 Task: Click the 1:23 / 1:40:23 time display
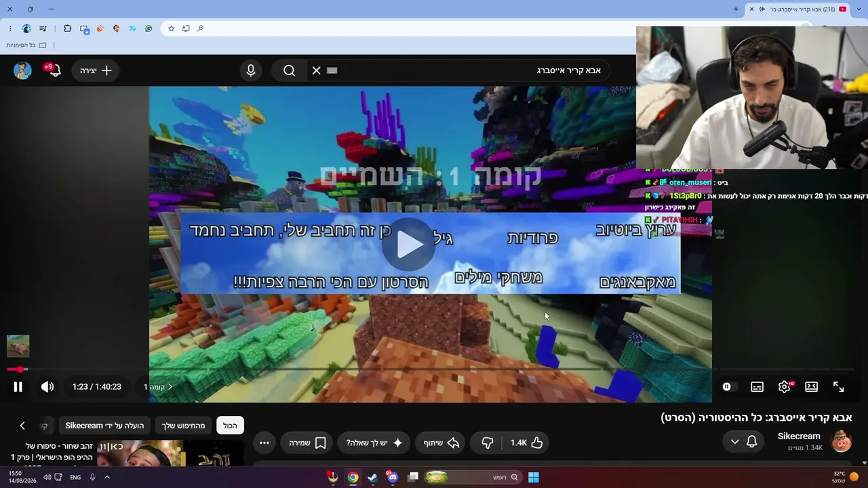pyautogui.click(x=97, y=387)
